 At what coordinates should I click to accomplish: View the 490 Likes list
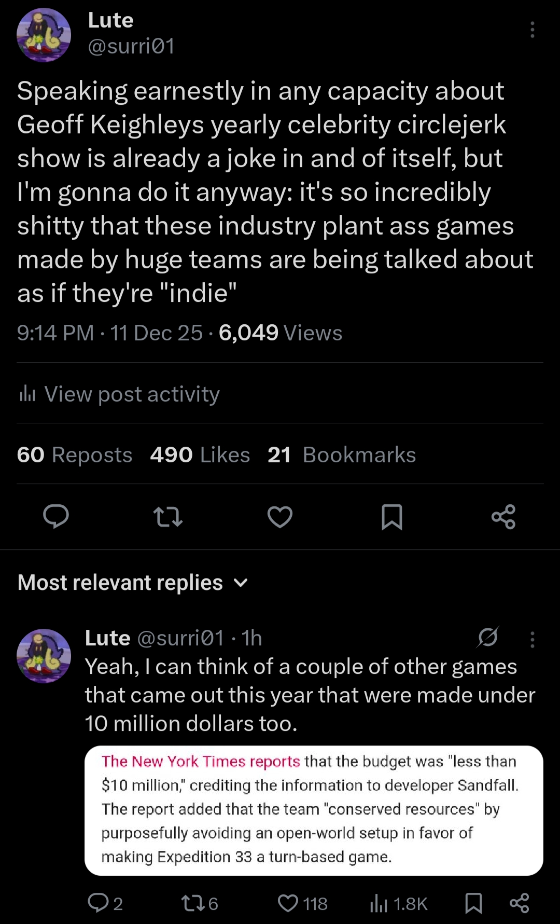200,455
